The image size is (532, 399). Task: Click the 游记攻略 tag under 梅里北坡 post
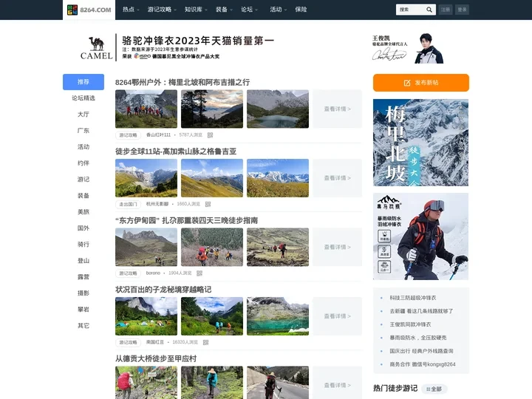pyautogui.click(x=128, y=135)
